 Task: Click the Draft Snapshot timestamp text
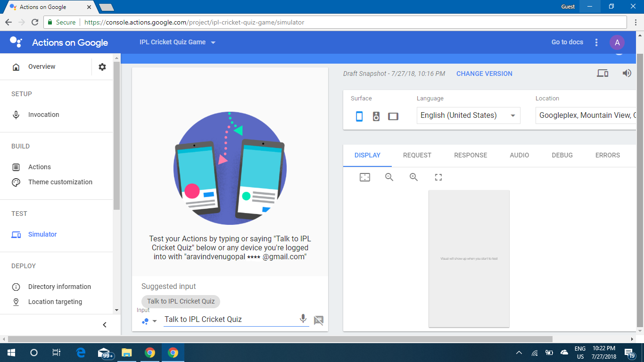pyautogui.click(x=394, y=74)
